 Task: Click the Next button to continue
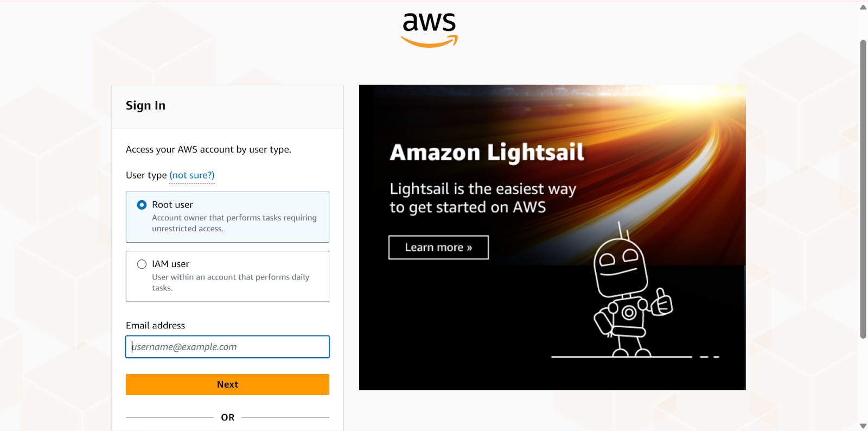227,384
